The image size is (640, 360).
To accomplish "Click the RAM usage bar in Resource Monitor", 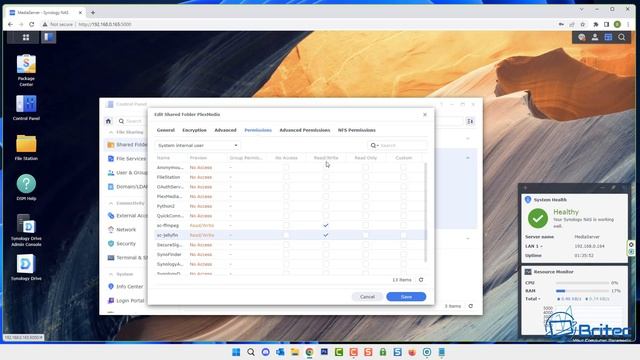I will click(x=582, y=291).
